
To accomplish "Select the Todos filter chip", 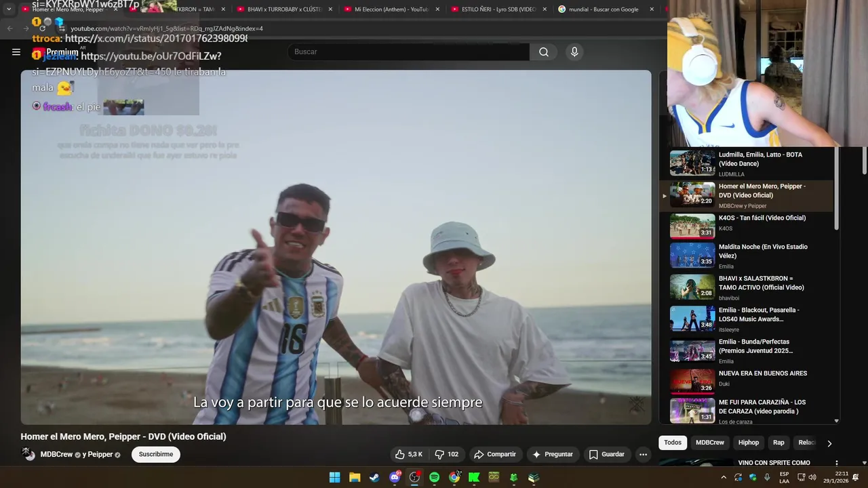I will [x=673, y=443].
